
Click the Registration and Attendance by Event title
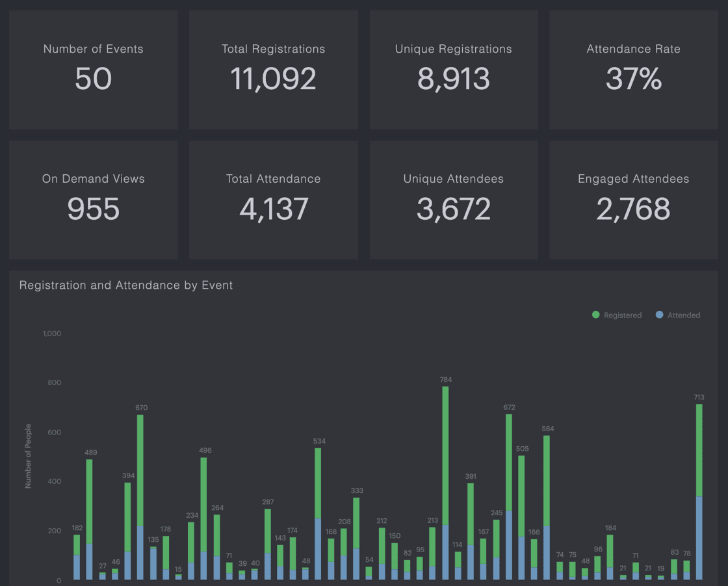[126, 285]
